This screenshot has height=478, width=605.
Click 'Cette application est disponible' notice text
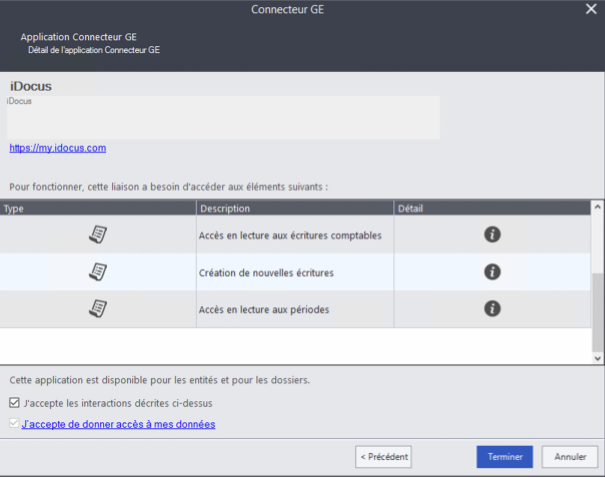coord(159,380)
